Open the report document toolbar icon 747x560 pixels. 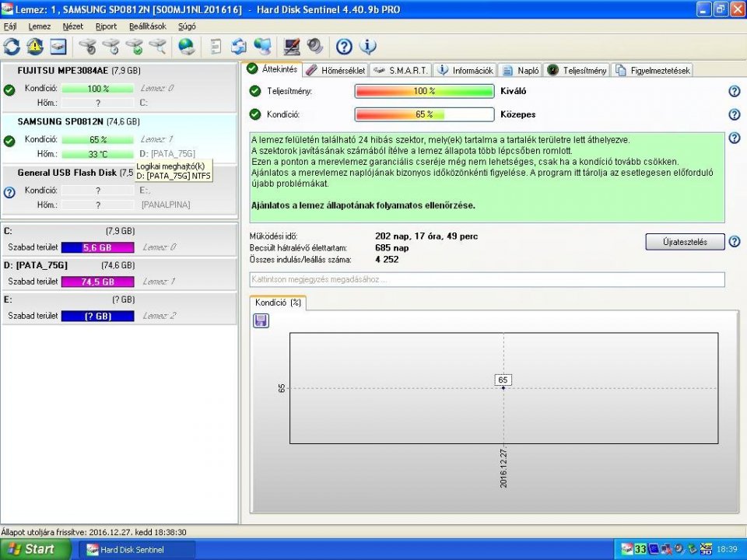point(216,47)
